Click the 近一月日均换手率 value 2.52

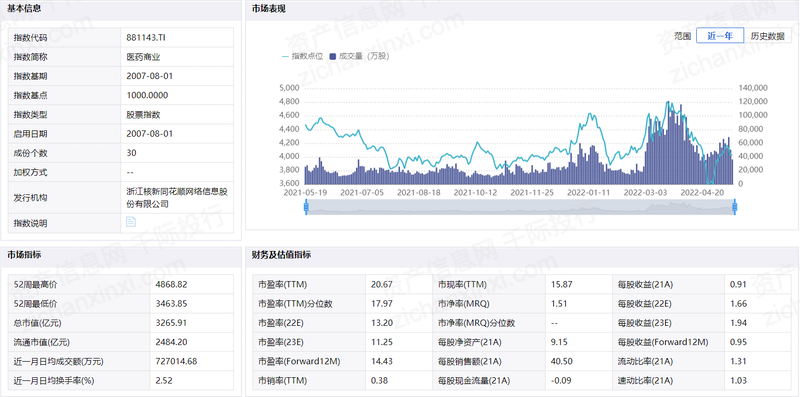click(x=164, y=381)
